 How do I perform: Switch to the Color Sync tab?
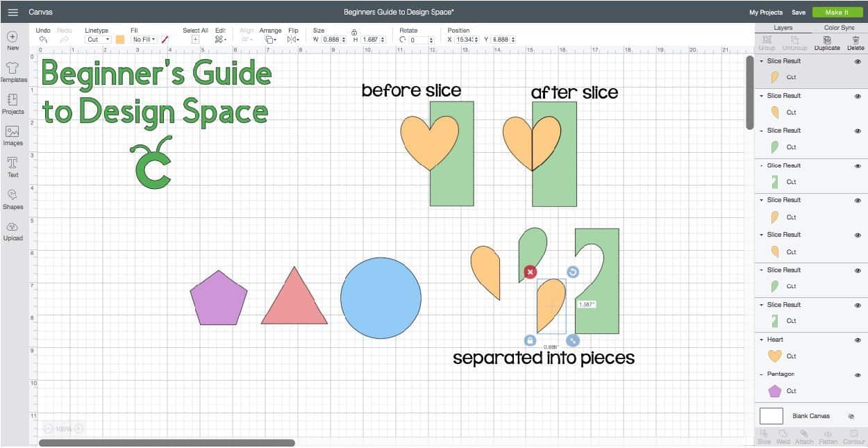pyautogui.click(x=840, y=28)
